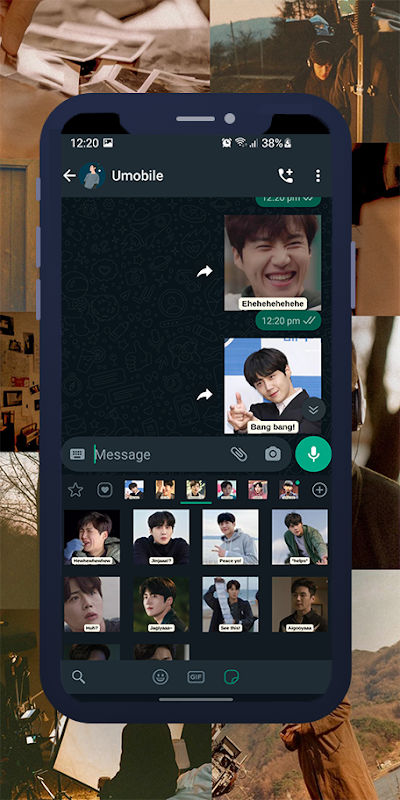Forward the Ehehehehehehe sticker message
The image size is (400, 800).
point(205,272)
